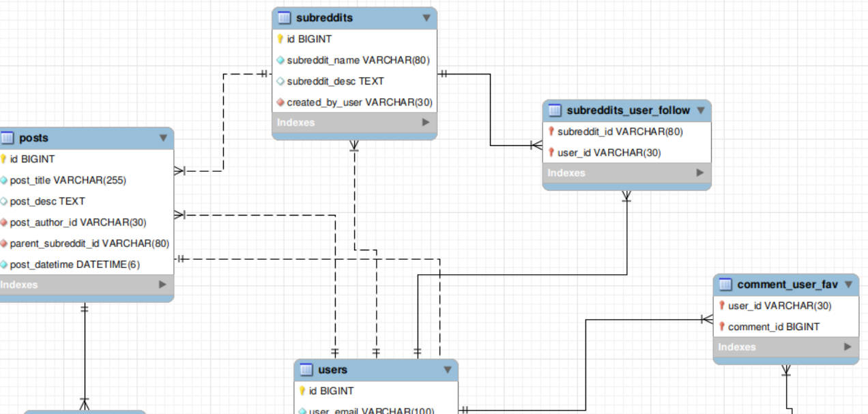Viewport: 868px width, 414px height.
Task: Select the red diamond icon beside created_by_user
Action: [x=280, y=102]
